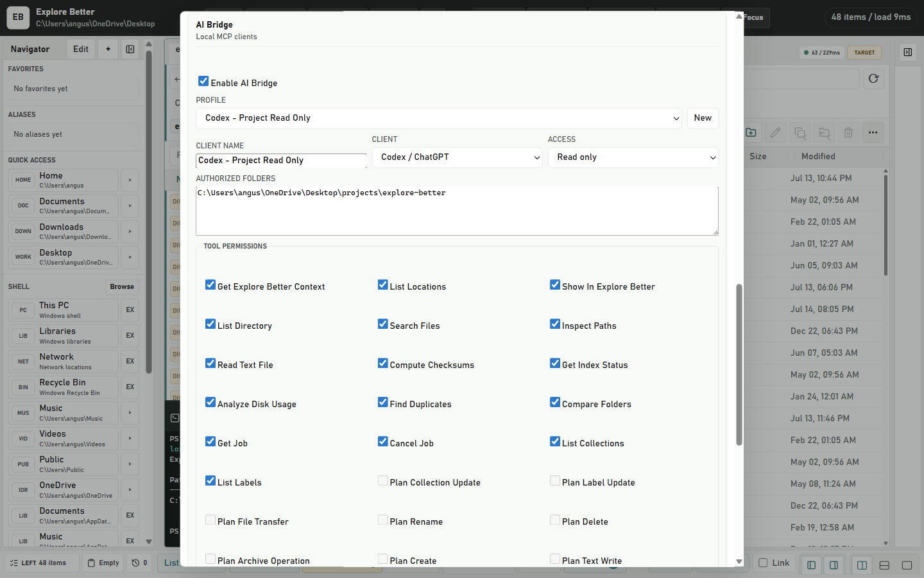Click the EB app logo
This screenshot has height=578, width=924.
click(x=18, y=17)
